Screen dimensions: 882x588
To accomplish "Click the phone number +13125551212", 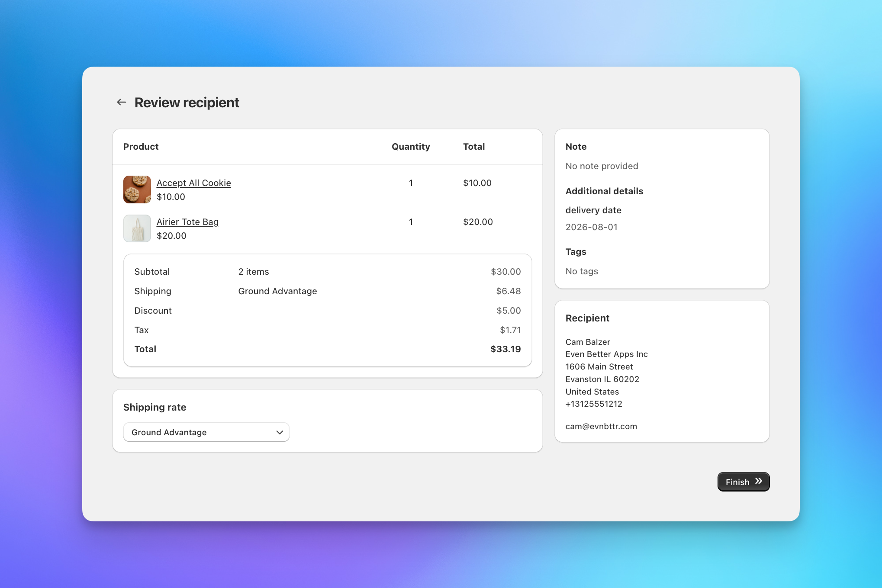I will pyautogui.click(x=594, y=404).
